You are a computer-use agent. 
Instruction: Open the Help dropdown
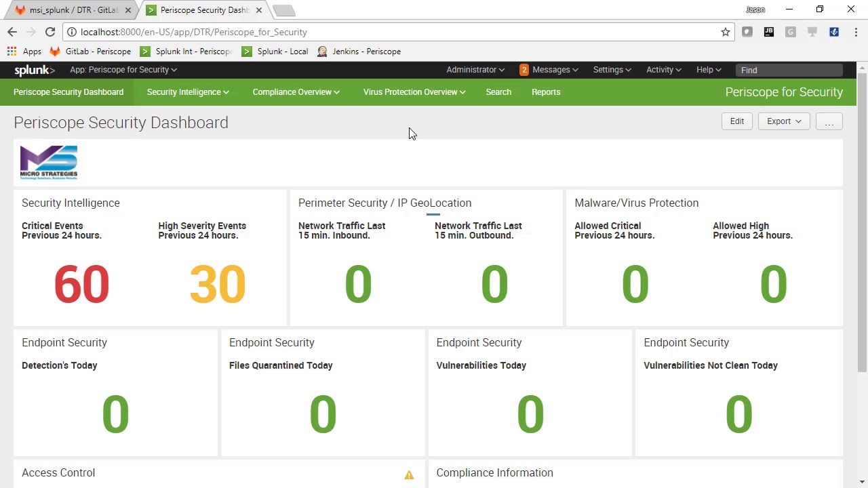(x=709, y=70)
